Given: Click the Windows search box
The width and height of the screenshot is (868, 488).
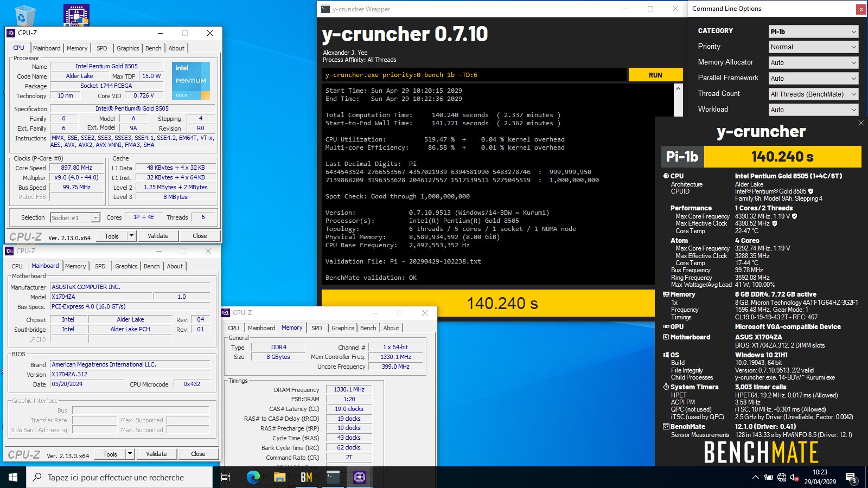Looking at the screenshot, I should pos(119,477).
